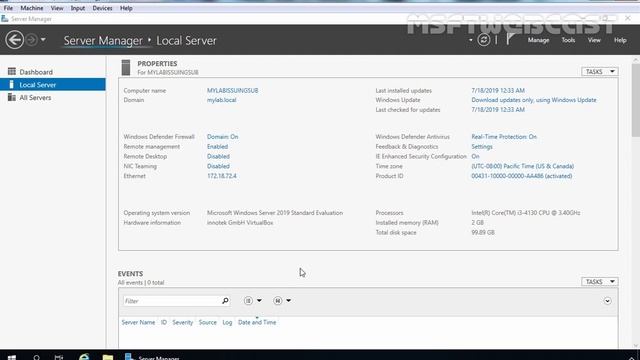This screenshot has height=360, width=640.
Task: Open File Explorer from taskbar
Action: point(108,357)
